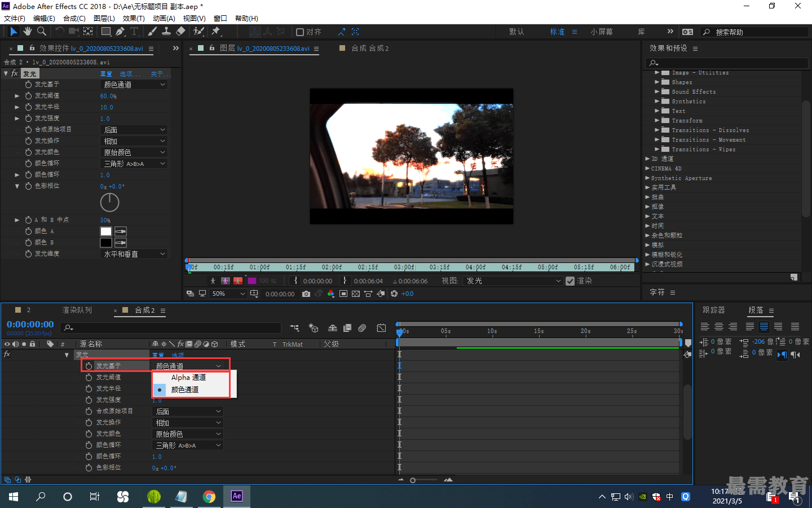Click the 重置 link in effect controls
Viewport: 812px width, 508px height.
click(106, 74)
